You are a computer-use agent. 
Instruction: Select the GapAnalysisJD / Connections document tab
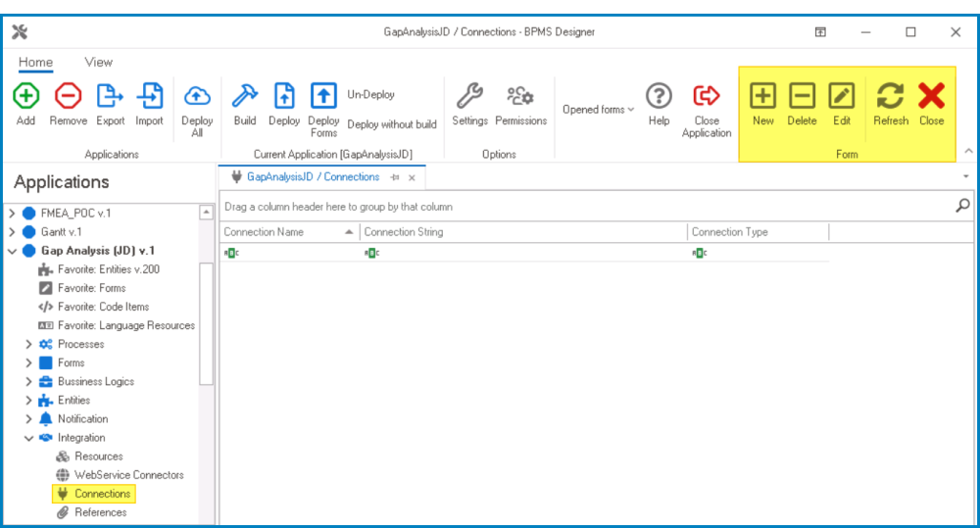[x=313, y=177]
